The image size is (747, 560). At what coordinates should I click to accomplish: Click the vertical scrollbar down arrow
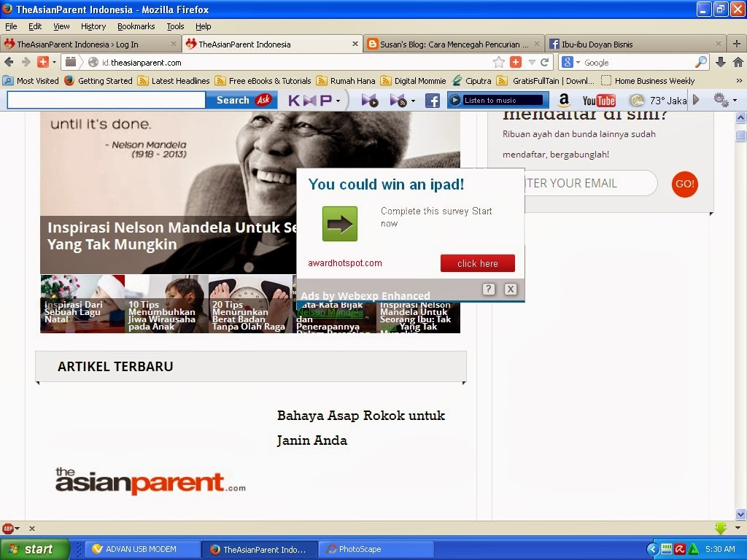(740, 514)
